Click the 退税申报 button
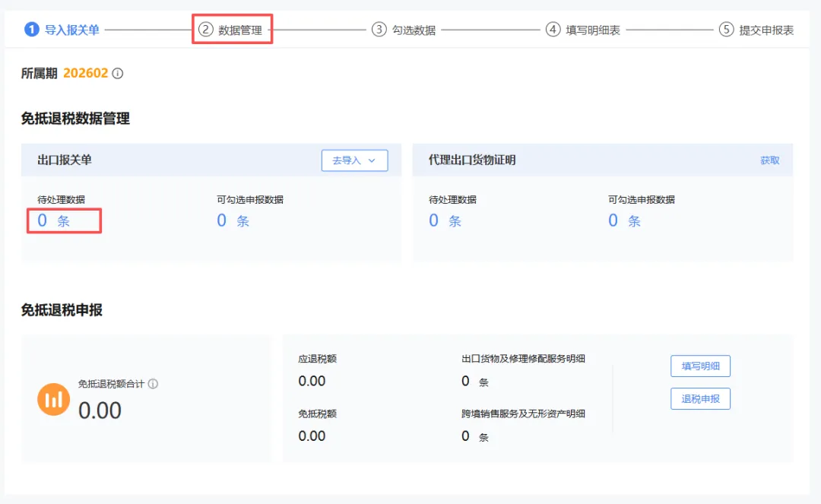Viewport: 821px width, 504px height. tap(700, 398)
